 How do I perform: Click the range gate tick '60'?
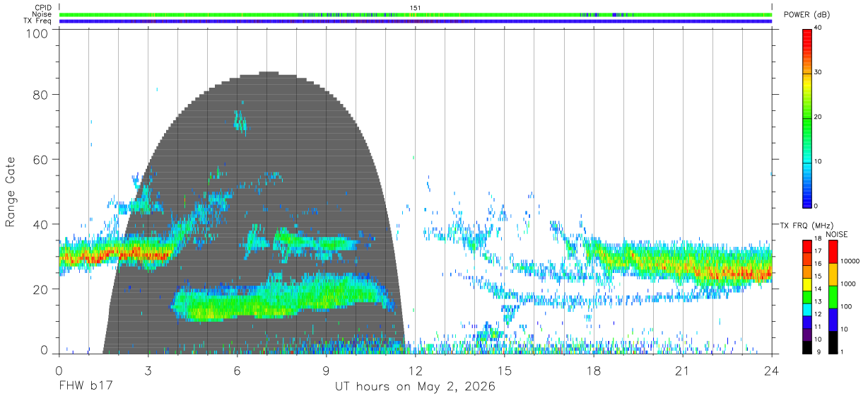42,159
